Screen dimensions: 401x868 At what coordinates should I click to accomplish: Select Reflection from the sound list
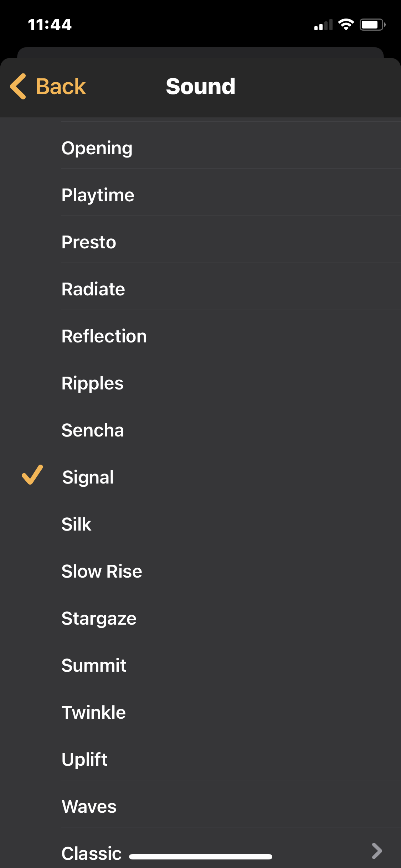click(x=104, y=336)
